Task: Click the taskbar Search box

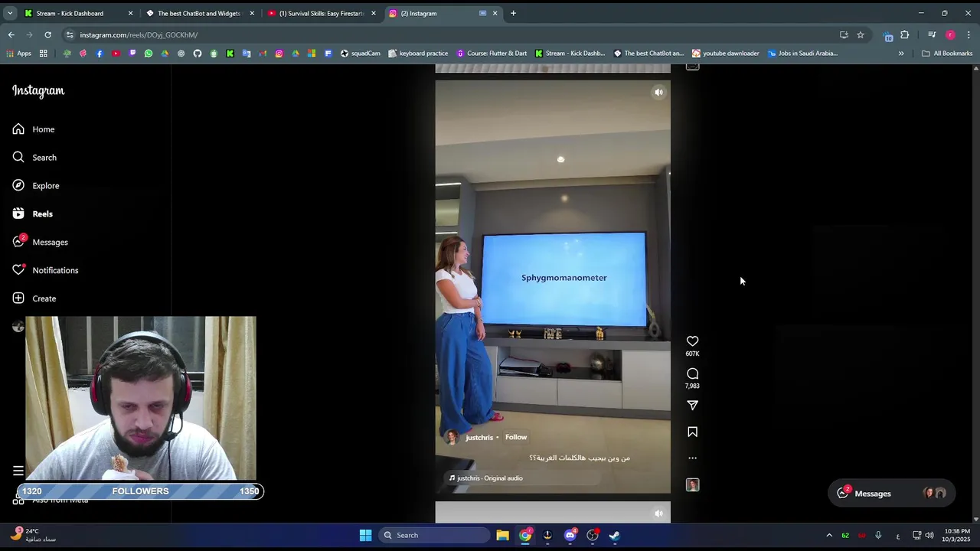Action: (434, 535)
